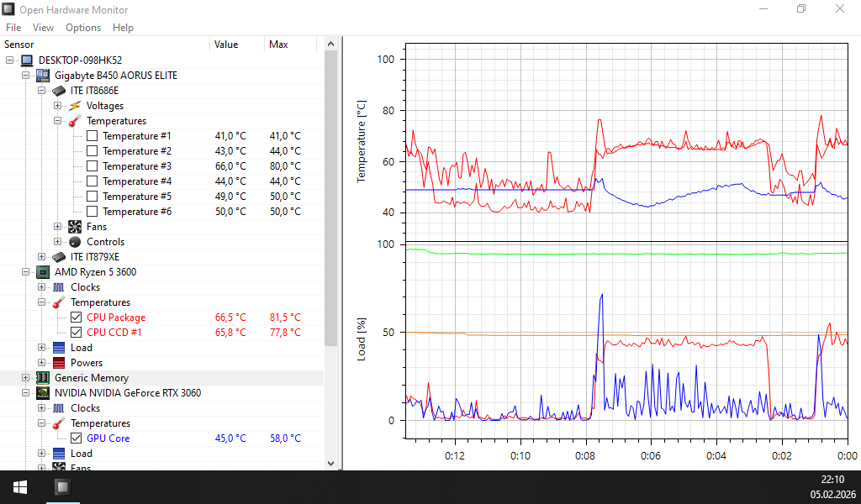This screenshot has width=861, height=504.
Task: Collapse the ITE IT8686E node
Action: click(41, 91)
